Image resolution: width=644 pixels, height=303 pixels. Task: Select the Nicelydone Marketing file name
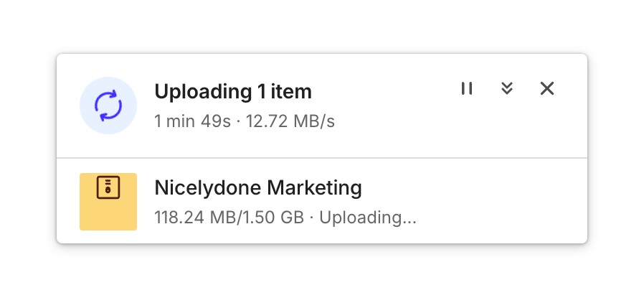[257, 188]
